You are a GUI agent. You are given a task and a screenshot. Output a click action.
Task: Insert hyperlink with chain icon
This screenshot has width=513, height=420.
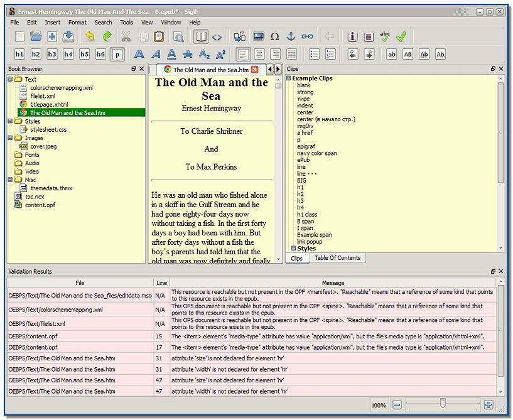pyautogui.click(x=307, y=36)
